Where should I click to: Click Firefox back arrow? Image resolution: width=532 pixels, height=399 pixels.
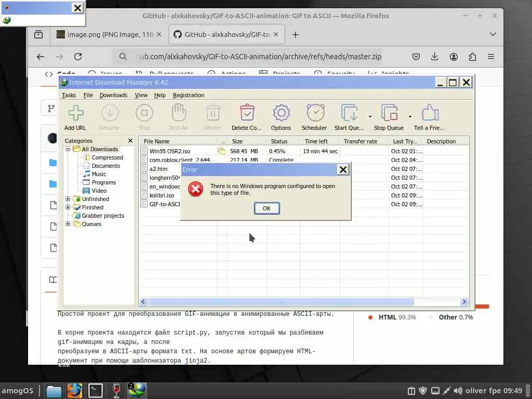tap(41, 57)
